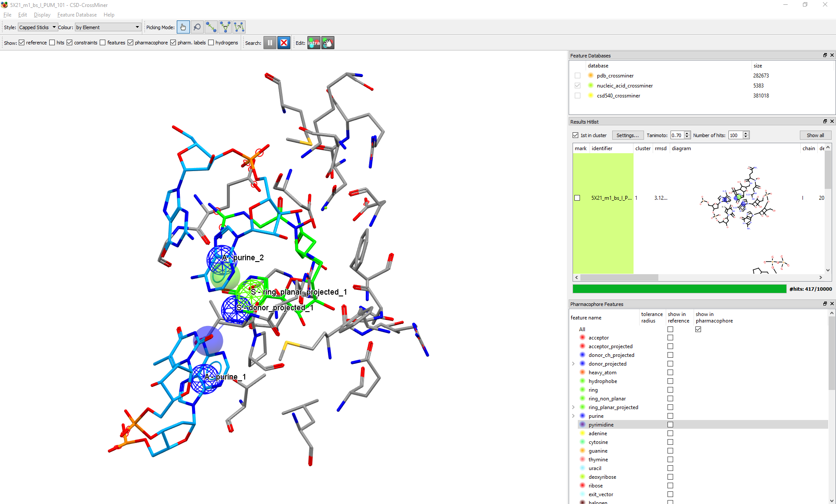The image size is (836, 504).
Task: Check the pdb_crossminer database box
Action: point(577,76)
